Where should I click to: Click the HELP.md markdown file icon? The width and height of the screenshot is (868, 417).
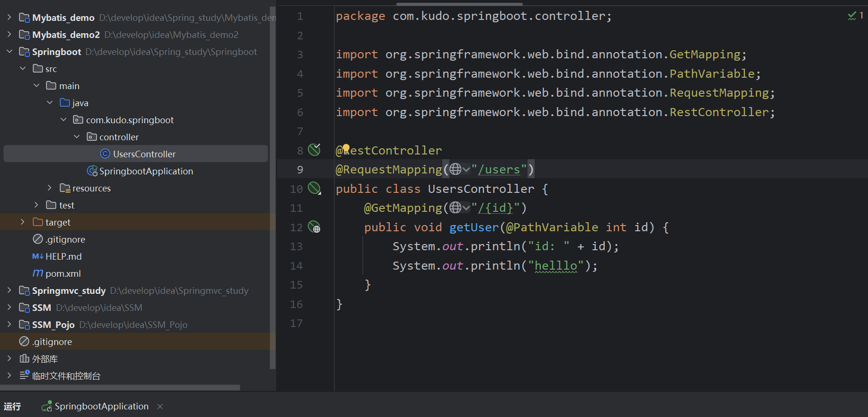tap(38, 256)
